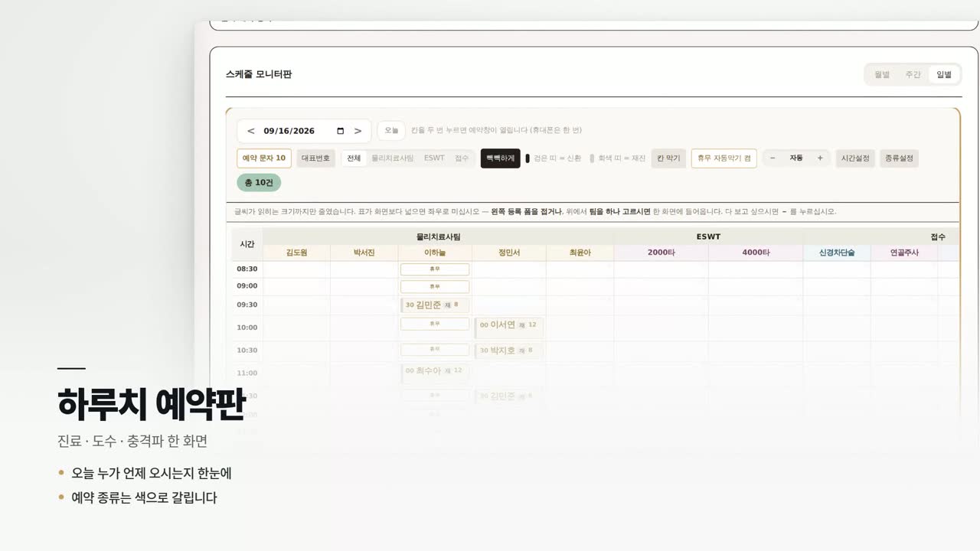The image size is (980, 551).
Task: Click the 연골주사 column header
Action: [x=904, y=253]
